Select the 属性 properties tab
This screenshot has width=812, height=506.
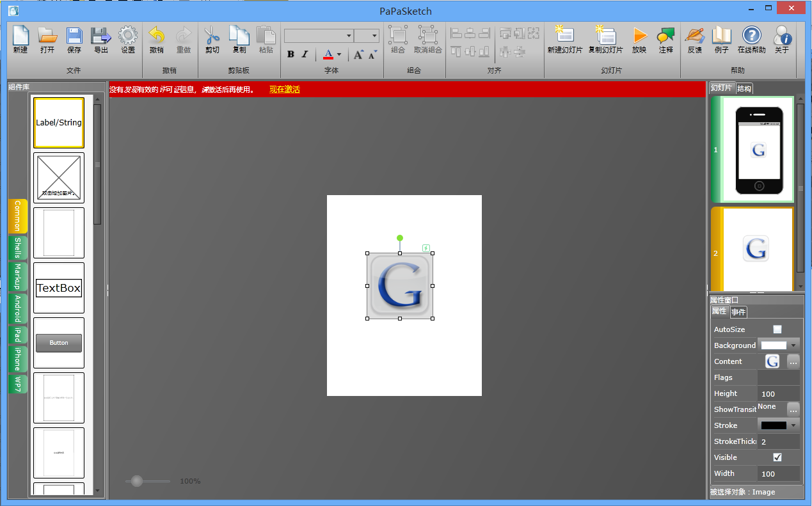[720, 312]
